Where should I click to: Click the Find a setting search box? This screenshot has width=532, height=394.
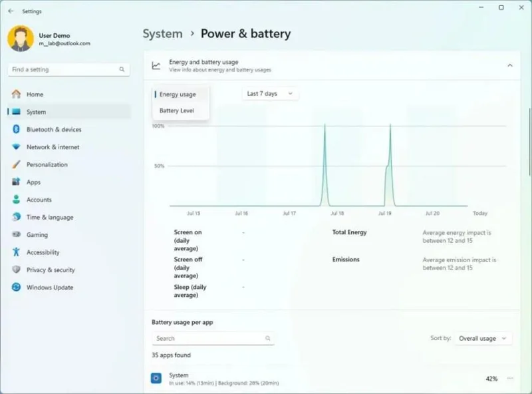(x=68, y=70)
